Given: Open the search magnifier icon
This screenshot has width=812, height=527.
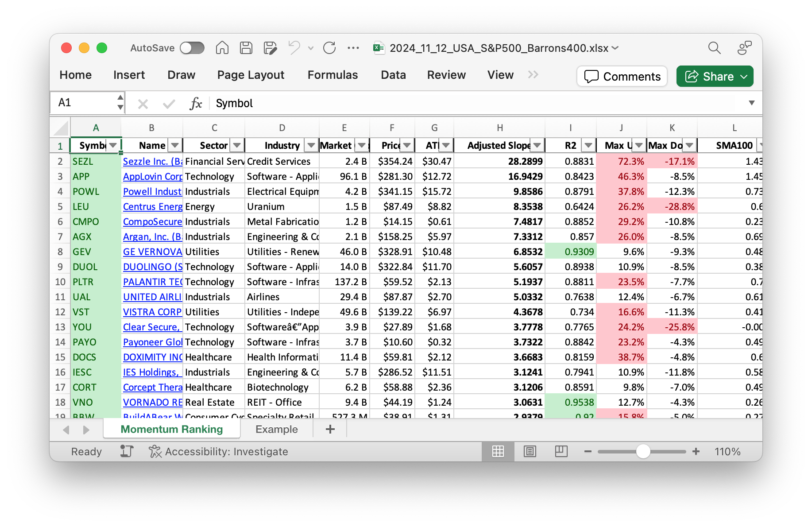Looking at the screenshot, I should coord(714,48).
